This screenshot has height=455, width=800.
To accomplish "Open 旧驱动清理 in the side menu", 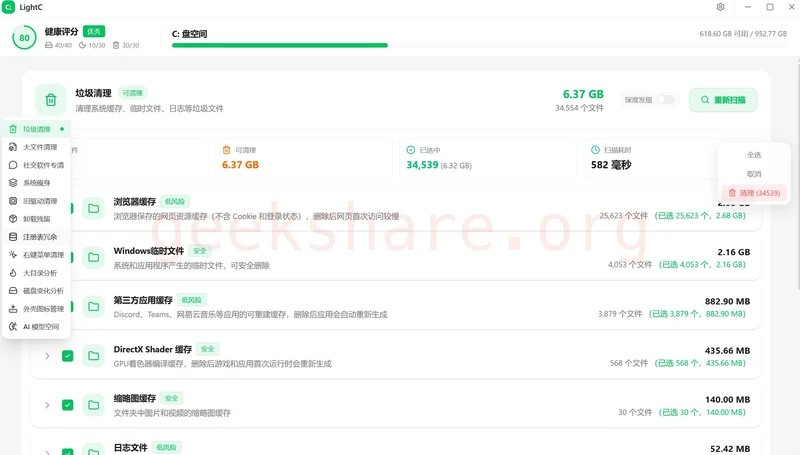I will click(x=36, y=201).
